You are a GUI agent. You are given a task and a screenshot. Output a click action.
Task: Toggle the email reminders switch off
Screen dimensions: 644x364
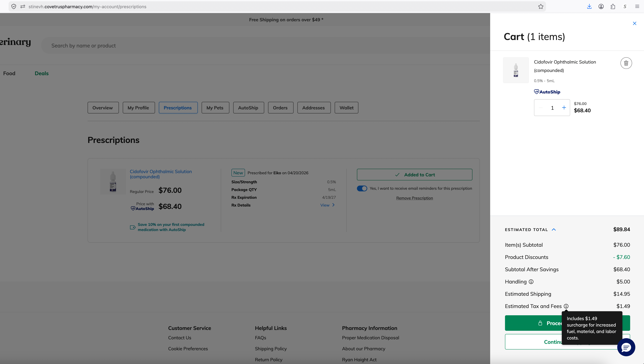tap(362, 188)
